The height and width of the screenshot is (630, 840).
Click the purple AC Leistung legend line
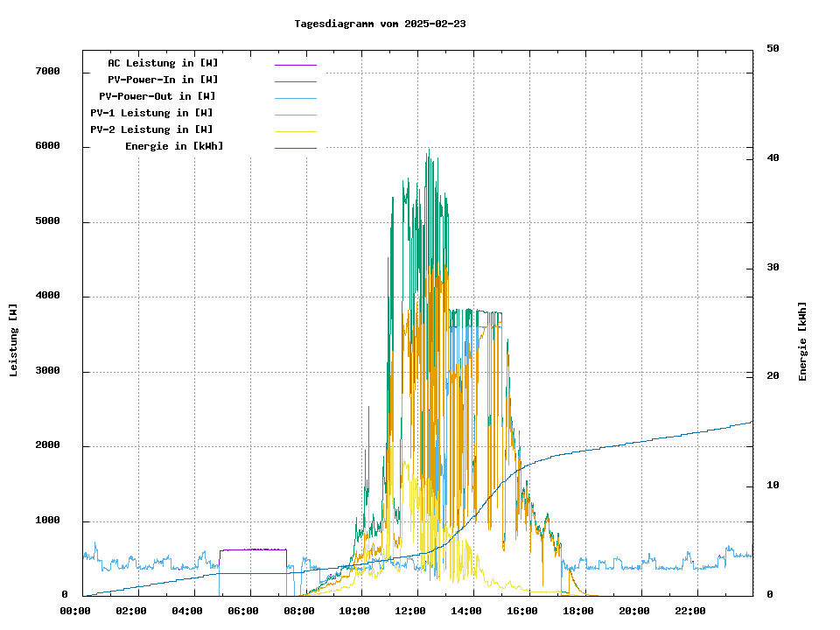pyautogui.click(x=295, y=65)
